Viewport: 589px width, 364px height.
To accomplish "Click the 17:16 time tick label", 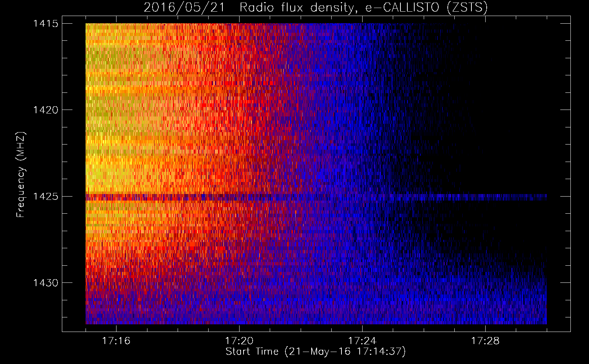I will point(116,341).
